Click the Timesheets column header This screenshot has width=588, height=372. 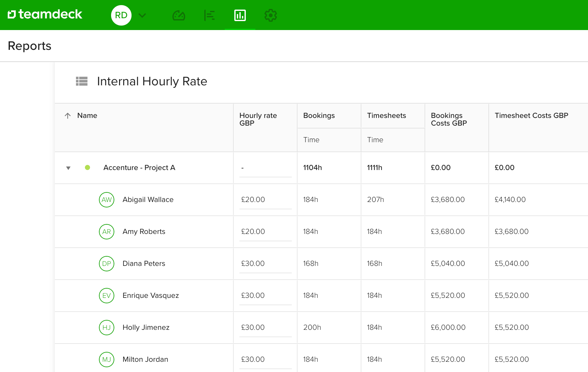point(387,115)
